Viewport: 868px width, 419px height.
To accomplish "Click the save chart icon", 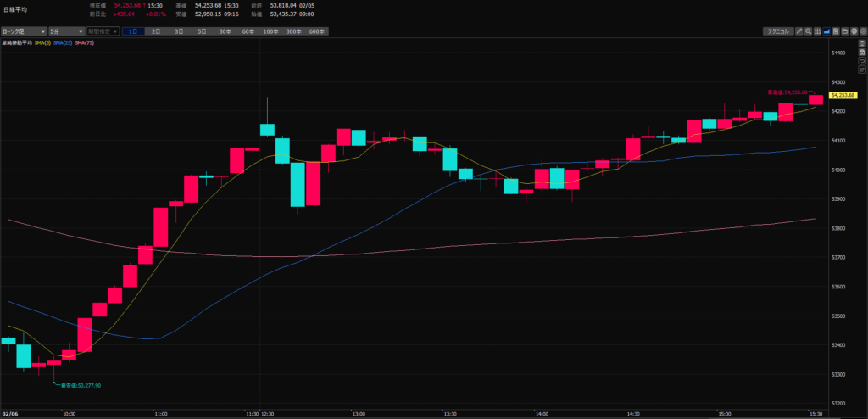I will (835, 31).
